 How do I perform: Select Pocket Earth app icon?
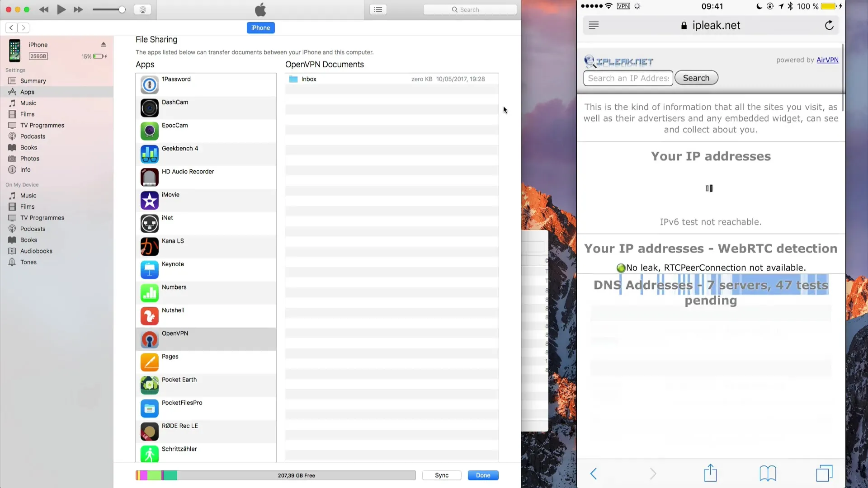coord(149,385)
